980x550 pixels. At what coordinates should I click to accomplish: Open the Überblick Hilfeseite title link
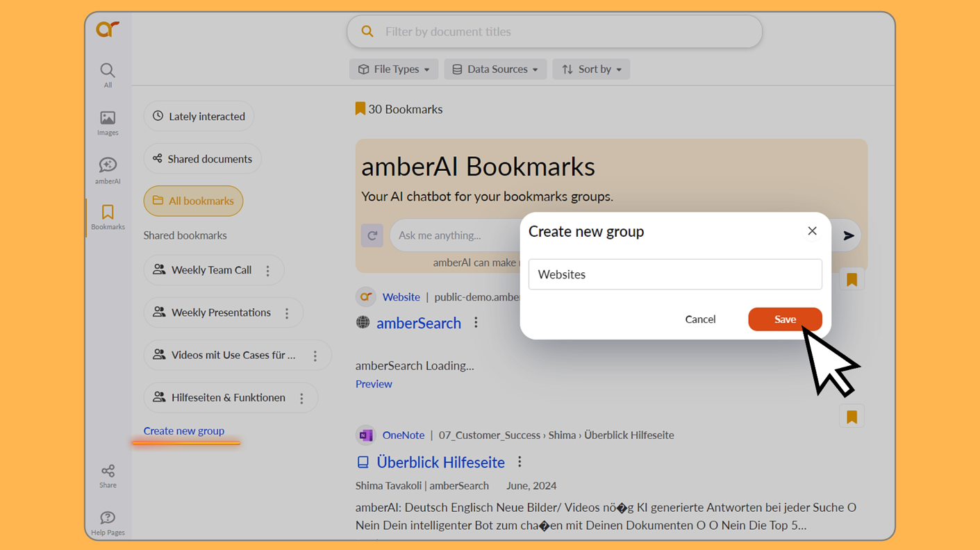point(440,462)
